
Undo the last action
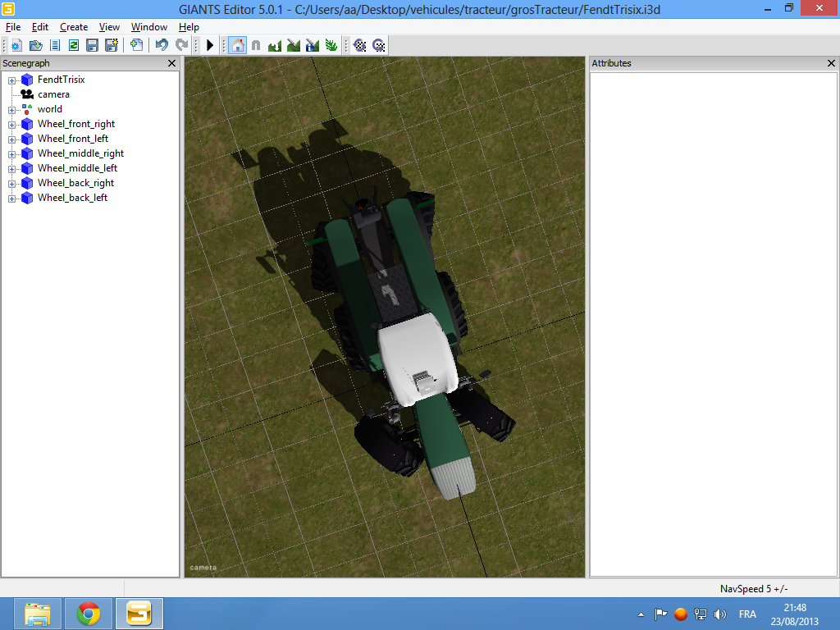coord(162,46)
